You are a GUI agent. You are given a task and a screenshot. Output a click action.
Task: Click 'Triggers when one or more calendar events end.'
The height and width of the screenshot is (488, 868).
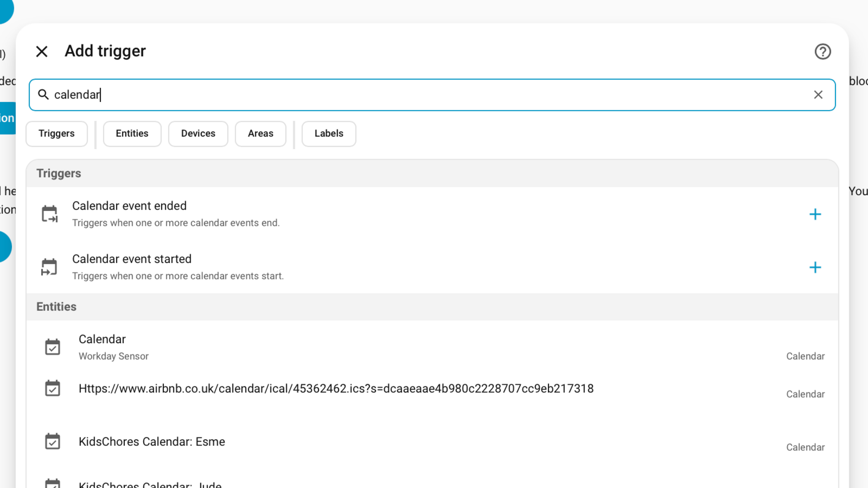click(x=176, y=223)
